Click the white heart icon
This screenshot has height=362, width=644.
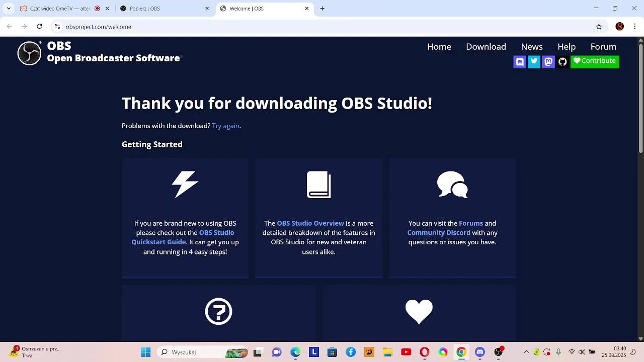[419, 312]
